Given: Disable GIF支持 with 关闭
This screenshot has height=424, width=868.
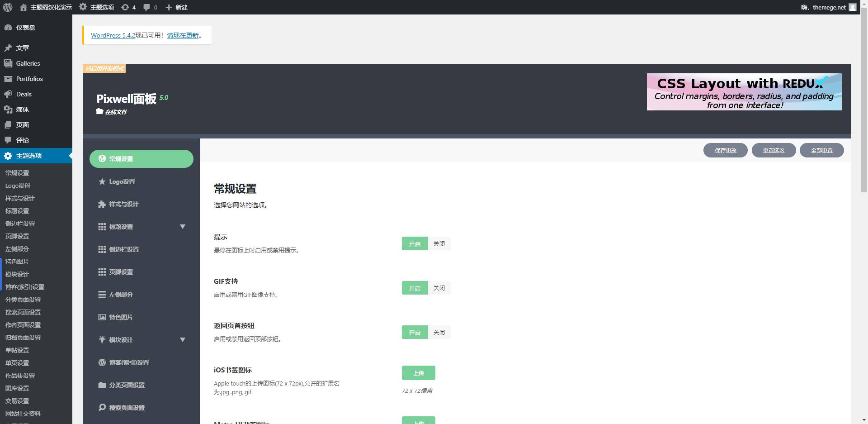Looking at the screenshot, I should point(439,288).
